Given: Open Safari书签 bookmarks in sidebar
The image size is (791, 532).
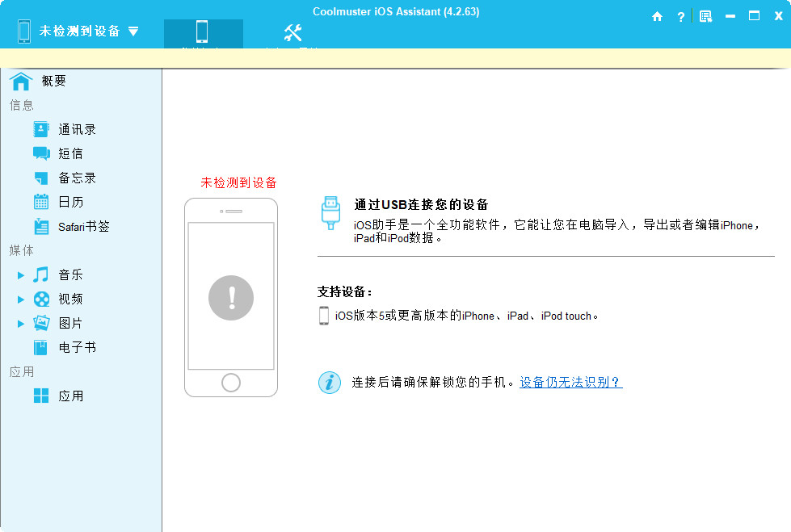Looking at the screenshot, I should click(x=84, y=226).
